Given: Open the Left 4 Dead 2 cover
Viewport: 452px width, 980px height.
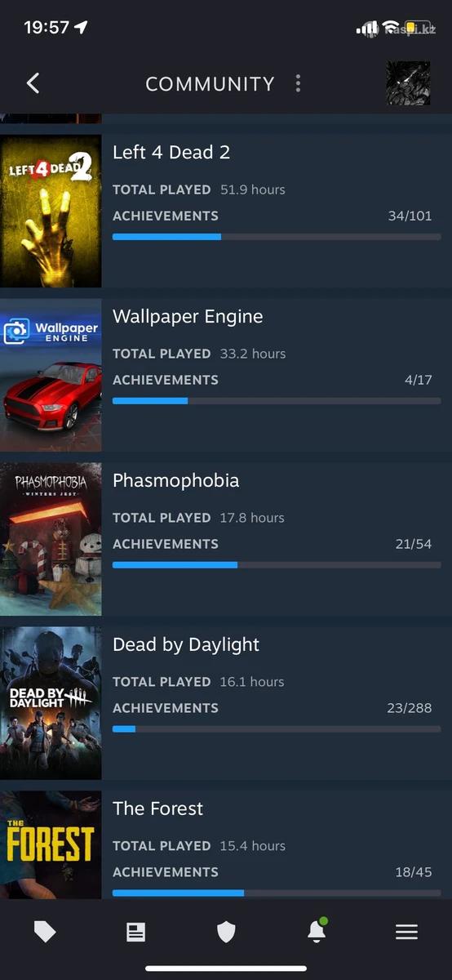Looking at the screenshot, I should (51, 211).
